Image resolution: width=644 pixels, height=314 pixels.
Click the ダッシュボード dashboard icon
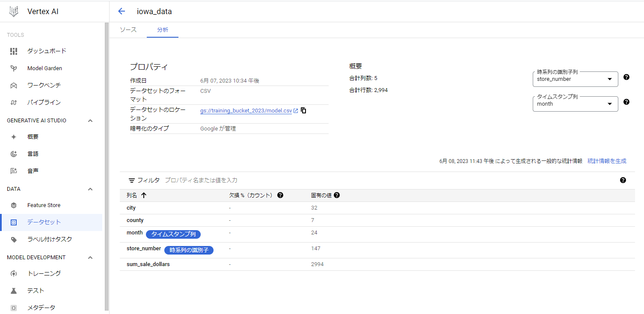[14, 51]
